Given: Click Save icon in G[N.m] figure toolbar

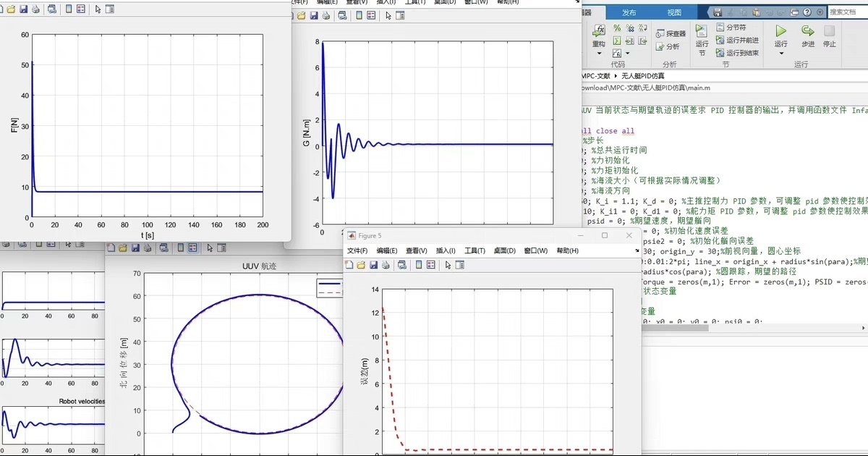Looking at the screenshot, I should click(x=314, y=16).
